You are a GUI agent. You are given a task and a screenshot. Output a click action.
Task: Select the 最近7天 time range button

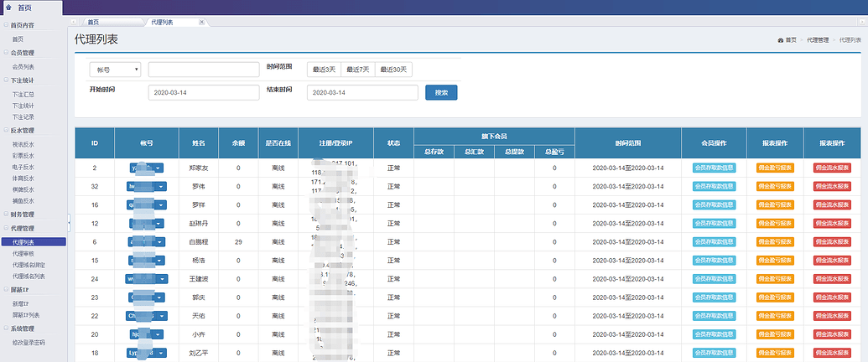(359, 70)
